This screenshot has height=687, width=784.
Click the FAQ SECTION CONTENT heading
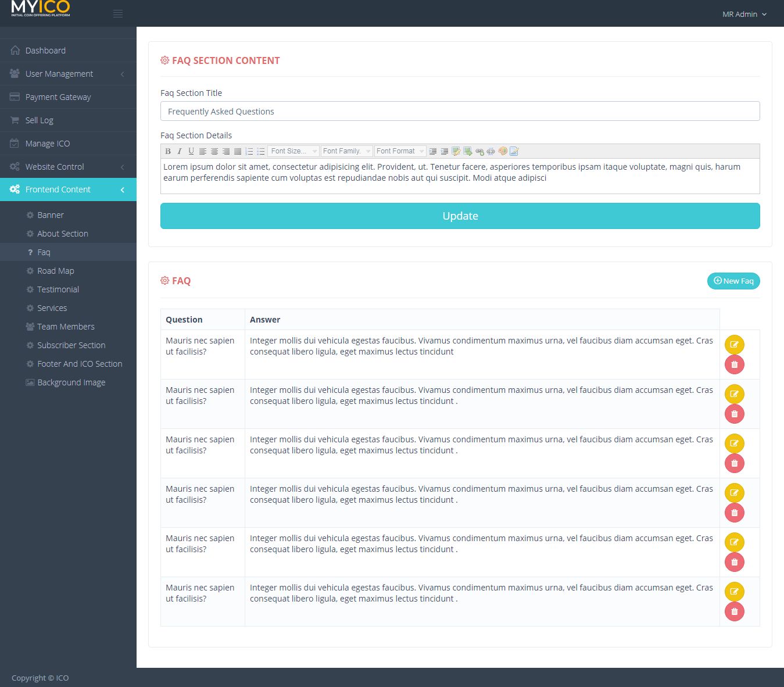pos(226,60)
